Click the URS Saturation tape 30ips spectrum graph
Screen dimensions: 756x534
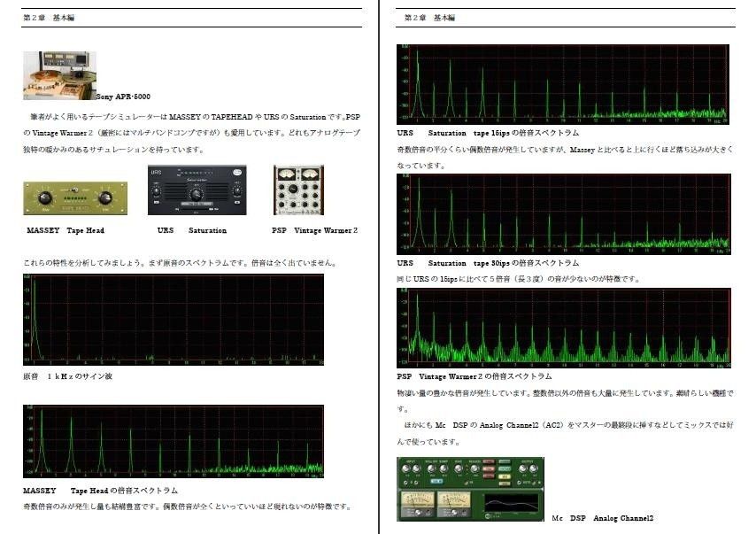click(564, 214)
